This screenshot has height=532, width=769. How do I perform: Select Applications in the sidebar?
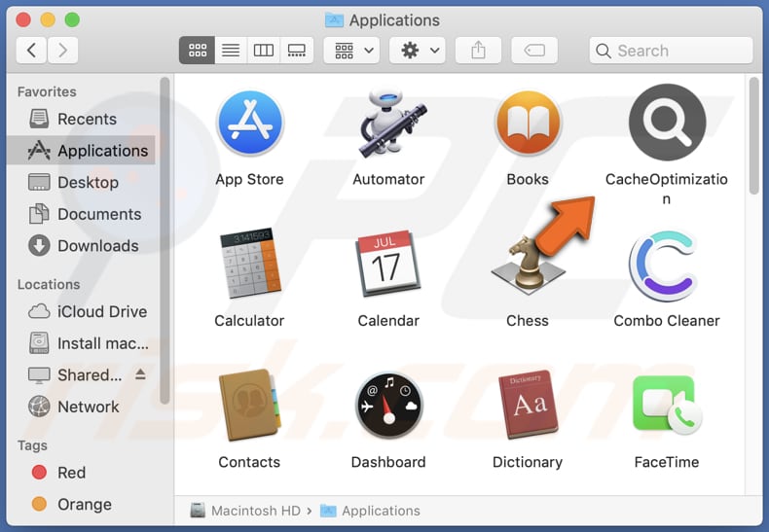[x=82, y=151]
